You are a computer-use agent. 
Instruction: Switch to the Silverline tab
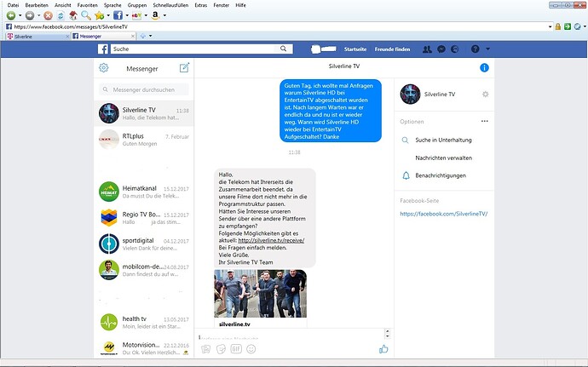click(x=37, y=37)
